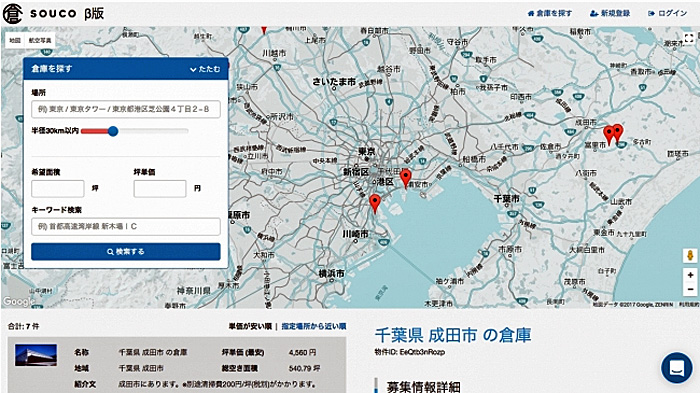Open the chat support bubble icon
This screenshot has height=393, width=700.
pos(677,368)
